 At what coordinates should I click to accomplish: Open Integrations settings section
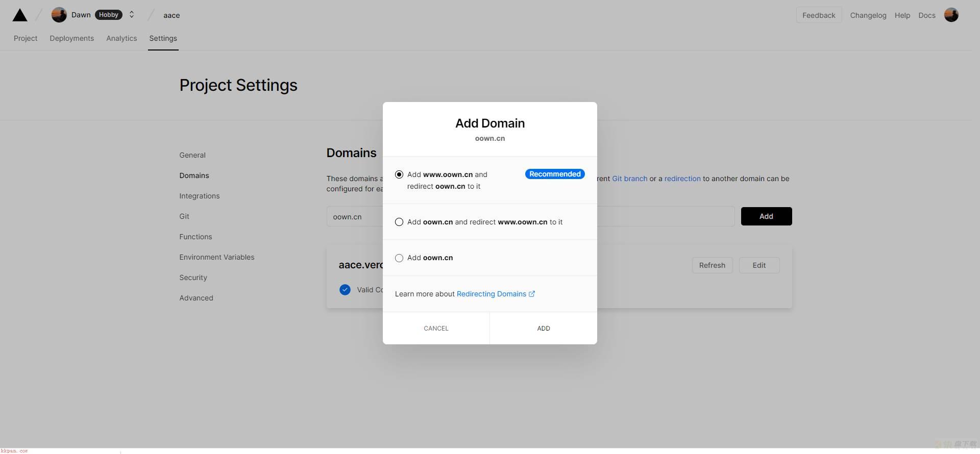pyautogui.click(x=200, y=196)
